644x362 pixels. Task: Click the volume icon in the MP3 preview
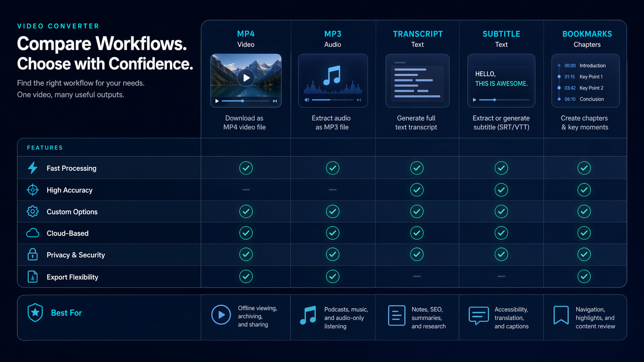pyautogui.click(x=307, y=100)
